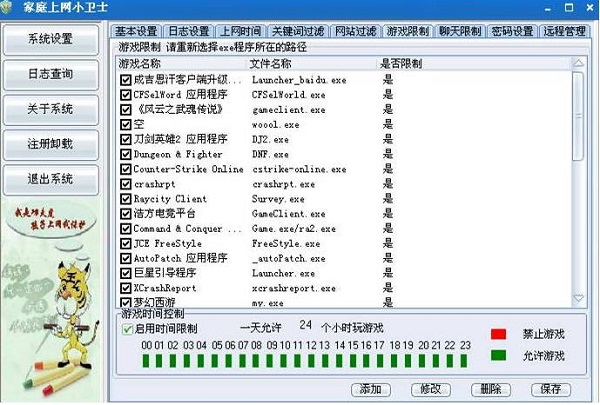Click the 文件名称 column header
This screenshot has height=405, width=600.
[312, 64]
